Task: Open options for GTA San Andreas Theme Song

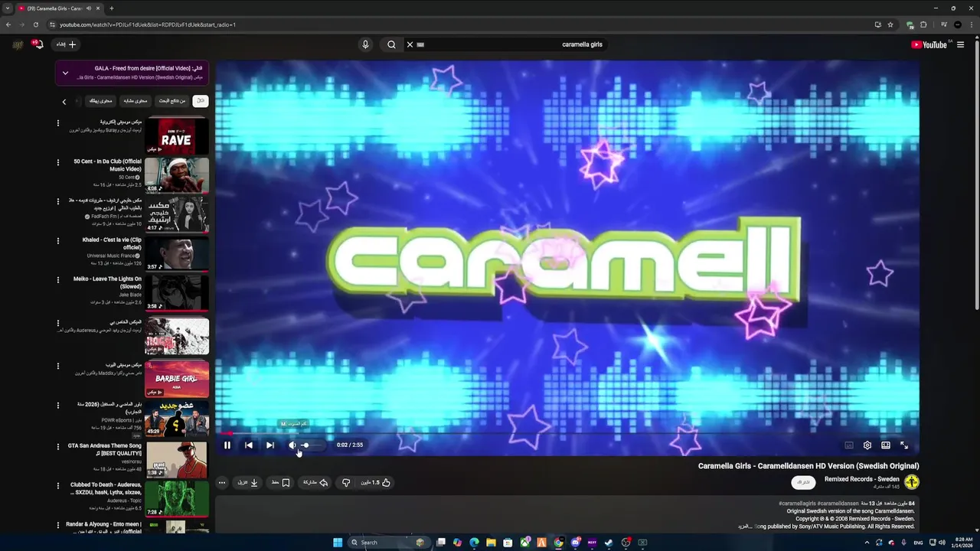Action: point(58,446)
